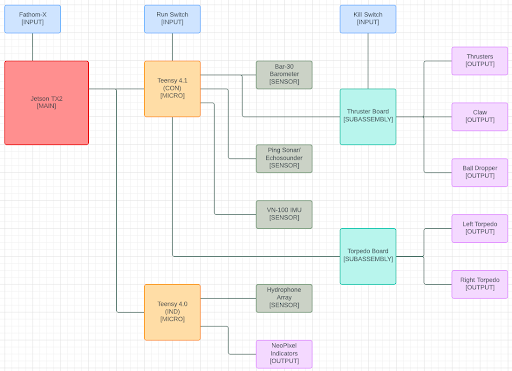Select the Thruster Board subassembly block
The height and width of the screenshot is (371, 512).
[x=368, y=117]
